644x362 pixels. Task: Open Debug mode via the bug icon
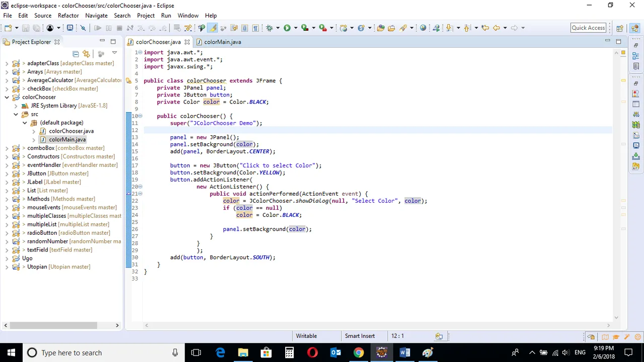269,28
